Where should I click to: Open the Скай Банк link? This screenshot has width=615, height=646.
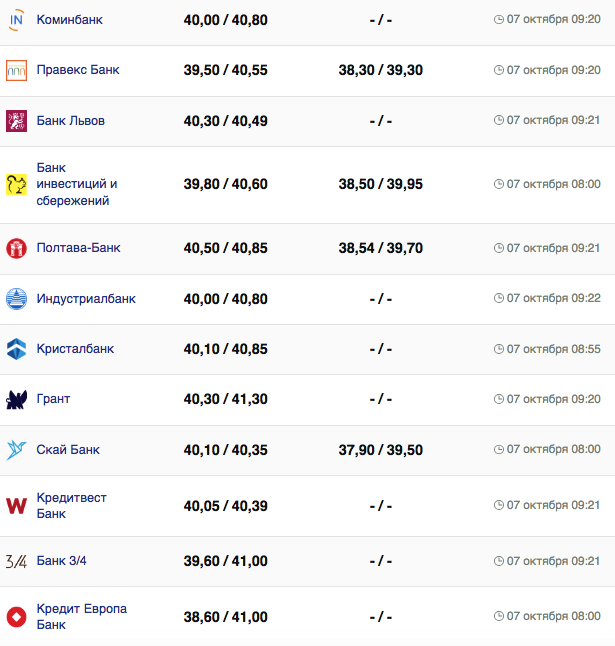click(68, 450)
